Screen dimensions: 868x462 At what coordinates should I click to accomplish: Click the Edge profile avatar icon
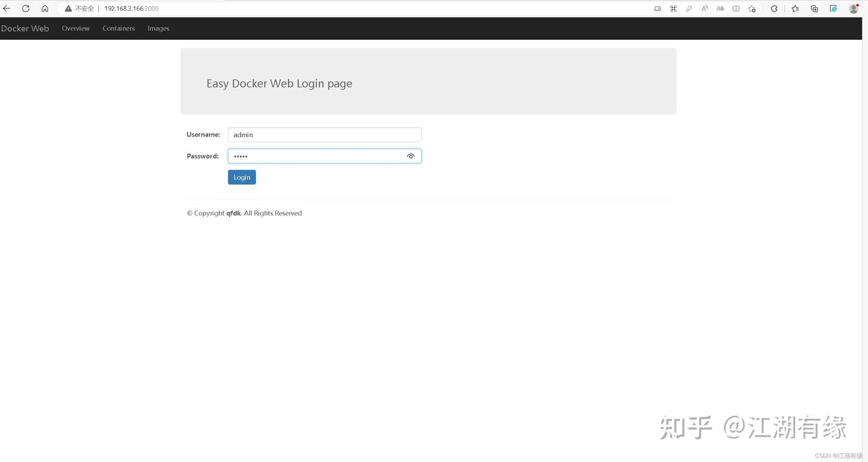853,8
